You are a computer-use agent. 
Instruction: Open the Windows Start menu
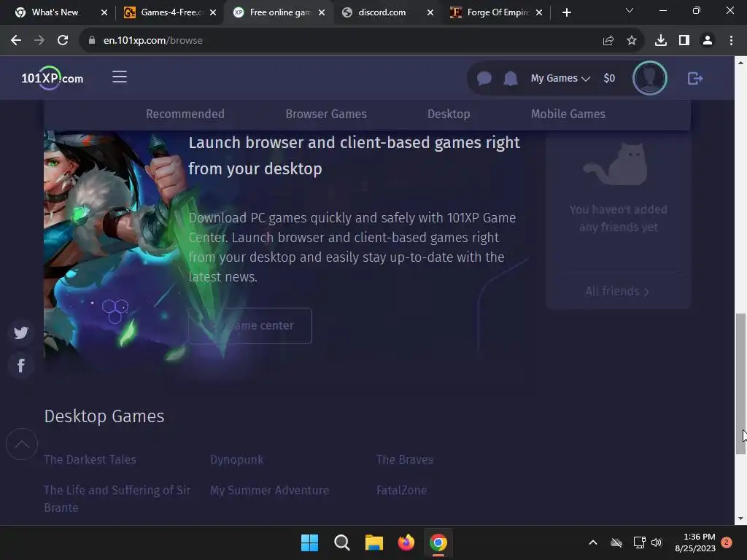point(309,542)
